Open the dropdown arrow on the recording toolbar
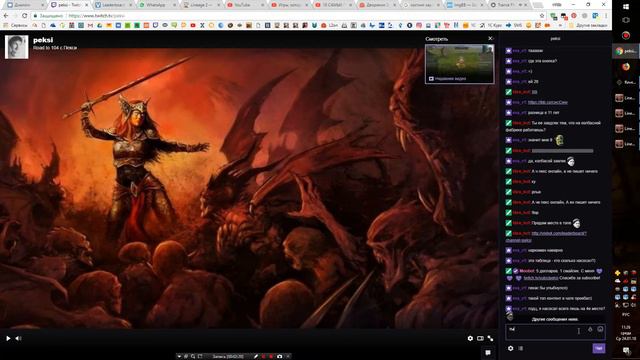The height and width of the screenshot is (360, 640). [179, 356]
